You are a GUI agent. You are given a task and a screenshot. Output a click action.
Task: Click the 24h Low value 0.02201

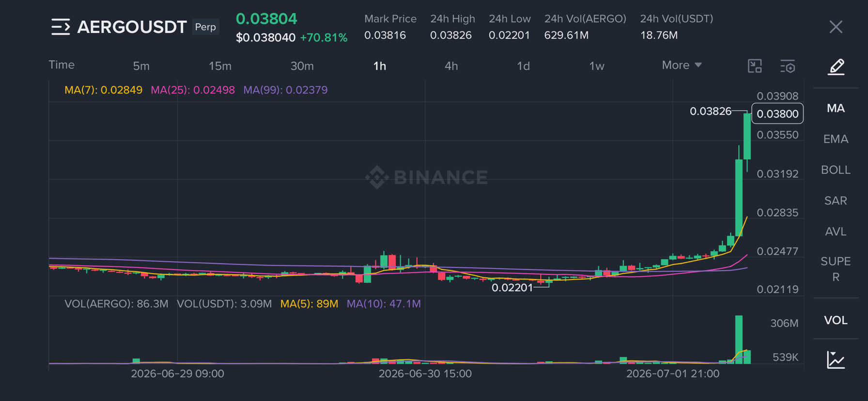(509, 35)
